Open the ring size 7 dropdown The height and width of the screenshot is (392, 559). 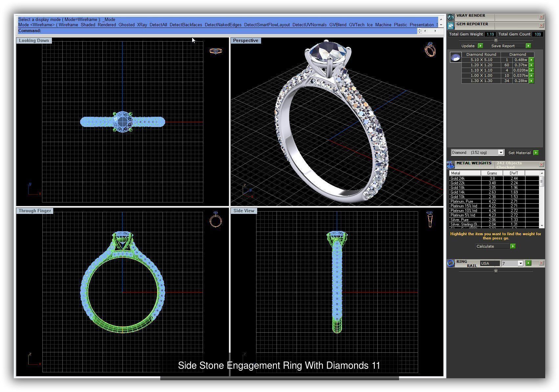click(x=520, y=263)
